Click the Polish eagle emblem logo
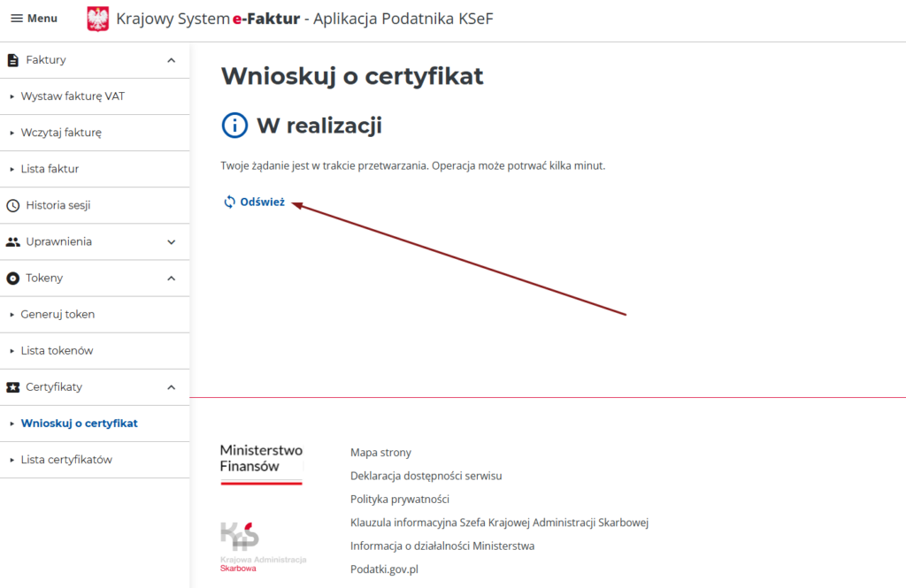The height and width of the screenshot is (588, 906). [x=97, y=19]
